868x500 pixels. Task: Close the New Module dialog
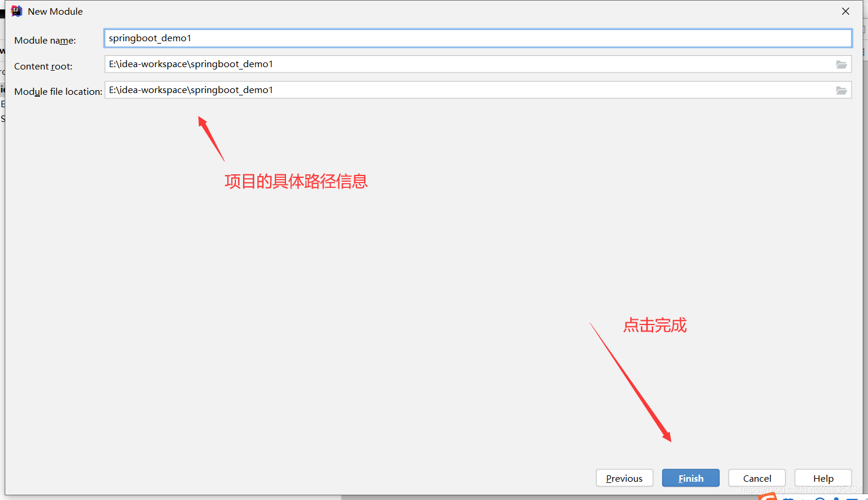pos(846,11)
